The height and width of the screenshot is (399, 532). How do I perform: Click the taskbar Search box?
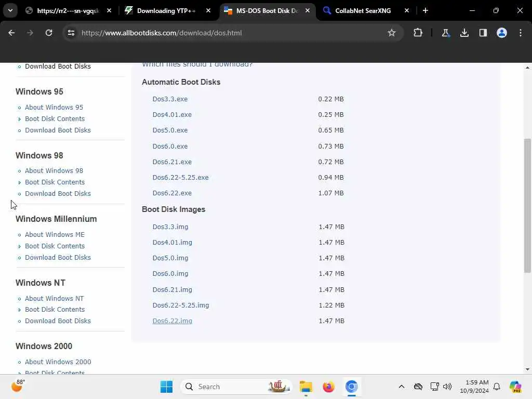tap(236, 387)
